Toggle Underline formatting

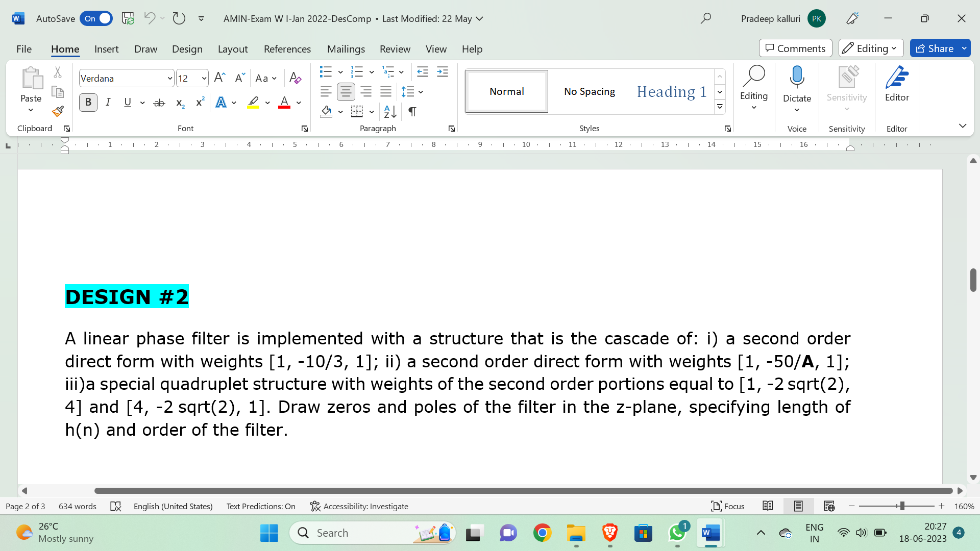[x=128, y=103]
